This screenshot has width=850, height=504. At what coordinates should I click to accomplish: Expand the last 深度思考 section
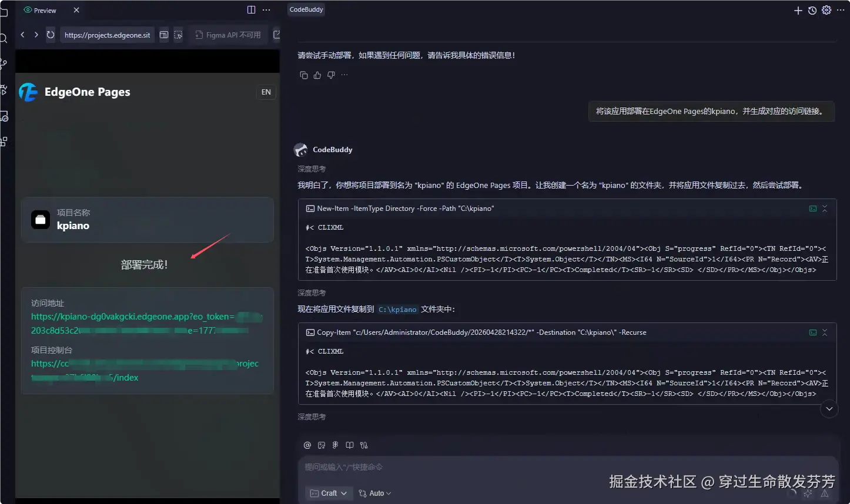click(312, 417)
